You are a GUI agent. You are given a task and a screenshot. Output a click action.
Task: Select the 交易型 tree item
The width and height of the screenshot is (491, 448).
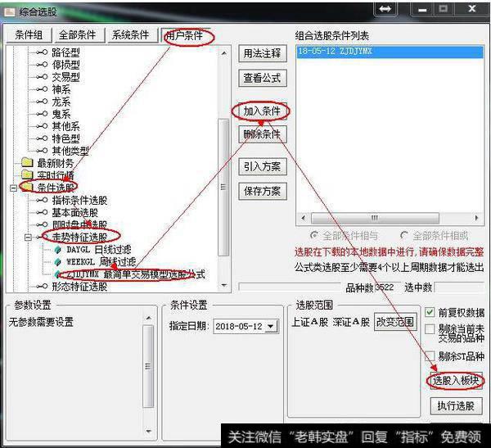click(x=65, y=77)
